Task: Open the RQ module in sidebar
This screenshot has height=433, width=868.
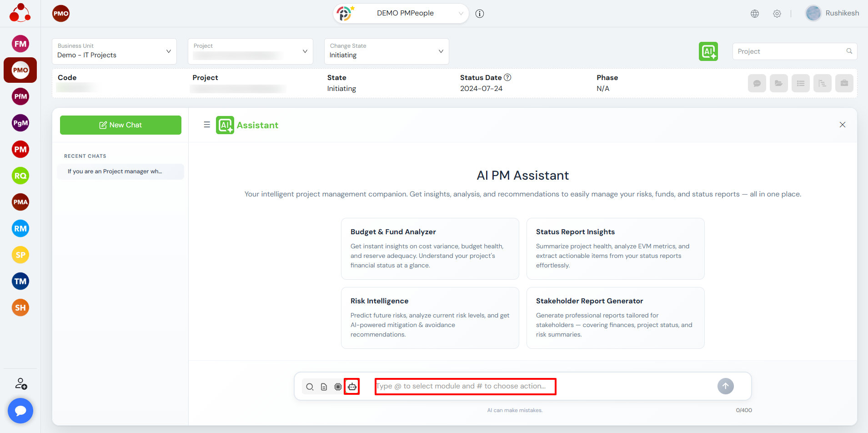Action: (20, 176)
